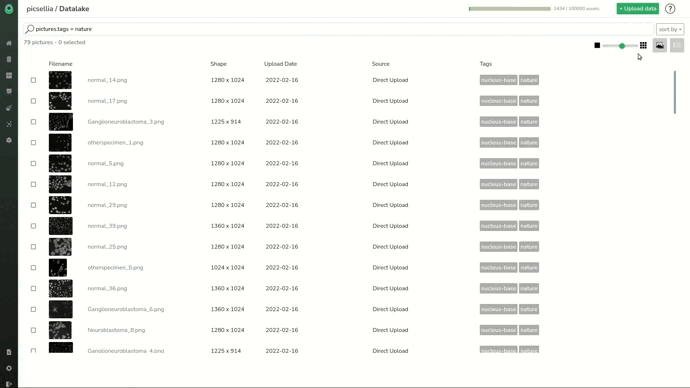Click filename otherspecimen_5.png
The image size is (690, 388).
(115, 267)
